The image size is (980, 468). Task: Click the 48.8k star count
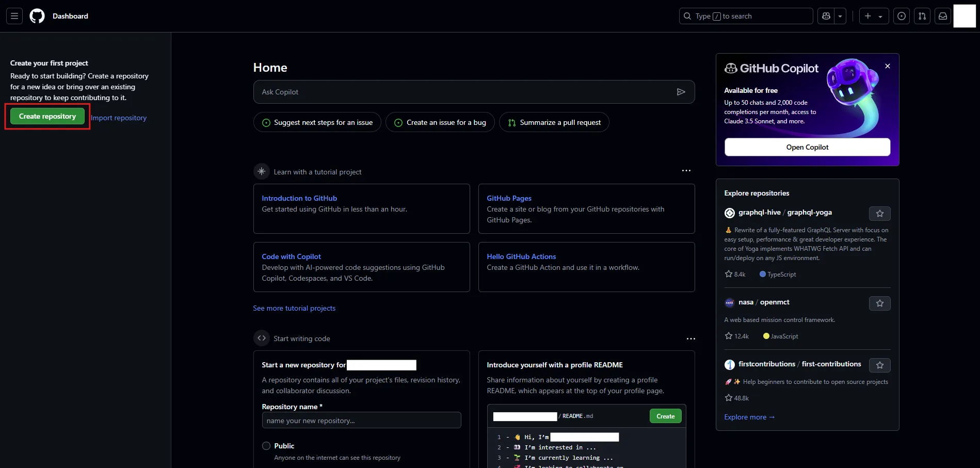click(737, 398)
